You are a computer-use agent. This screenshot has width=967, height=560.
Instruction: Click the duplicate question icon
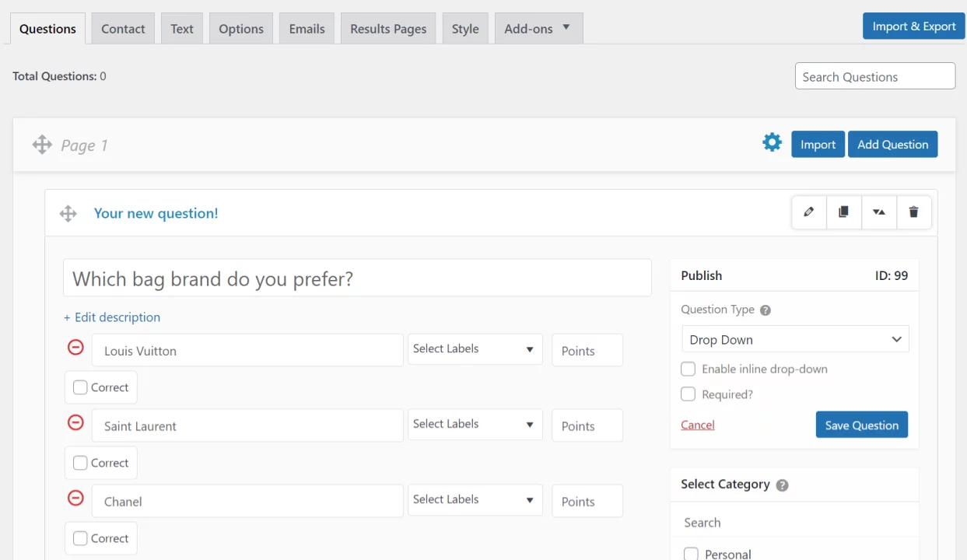[x=843, y=212]
